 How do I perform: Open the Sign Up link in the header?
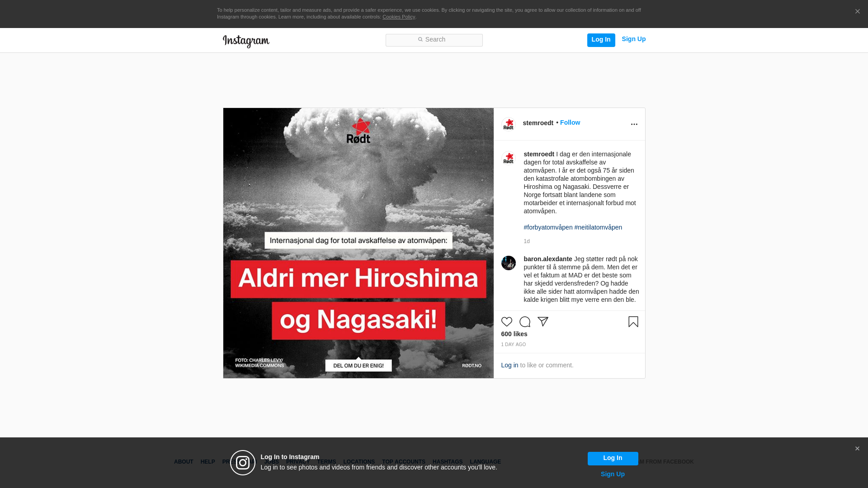[633, 39]
